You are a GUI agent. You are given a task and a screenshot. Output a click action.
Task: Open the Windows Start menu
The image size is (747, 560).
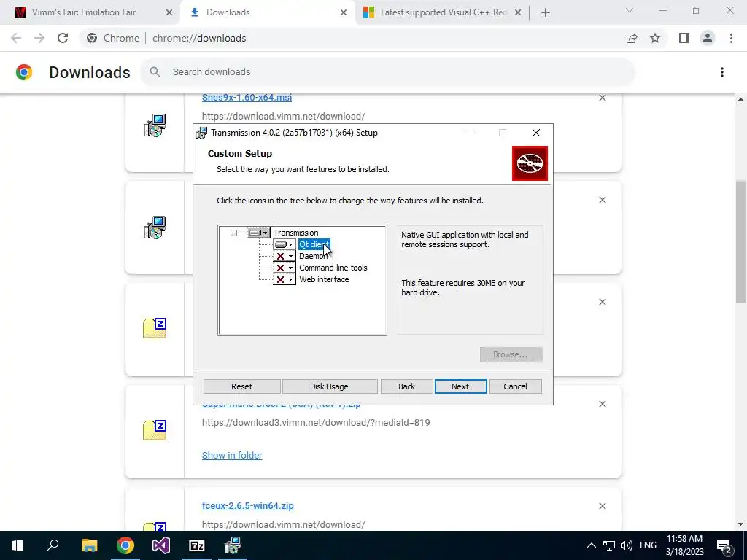[18, 545]
